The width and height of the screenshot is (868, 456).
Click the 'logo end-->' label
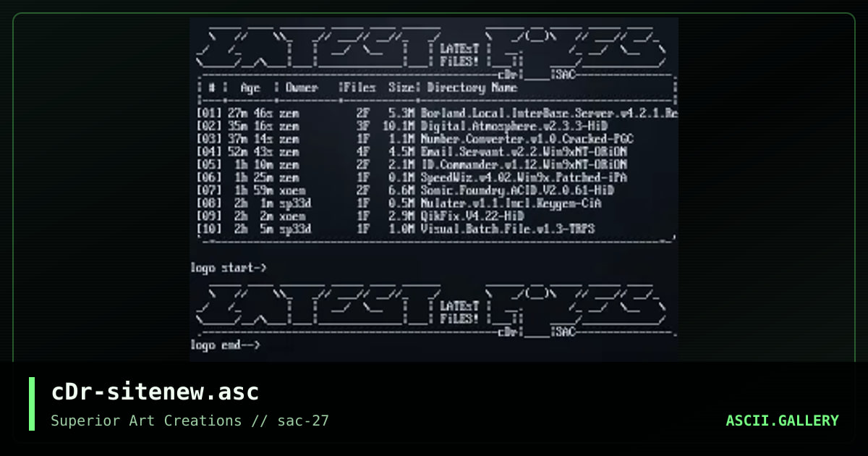point(225,345)
